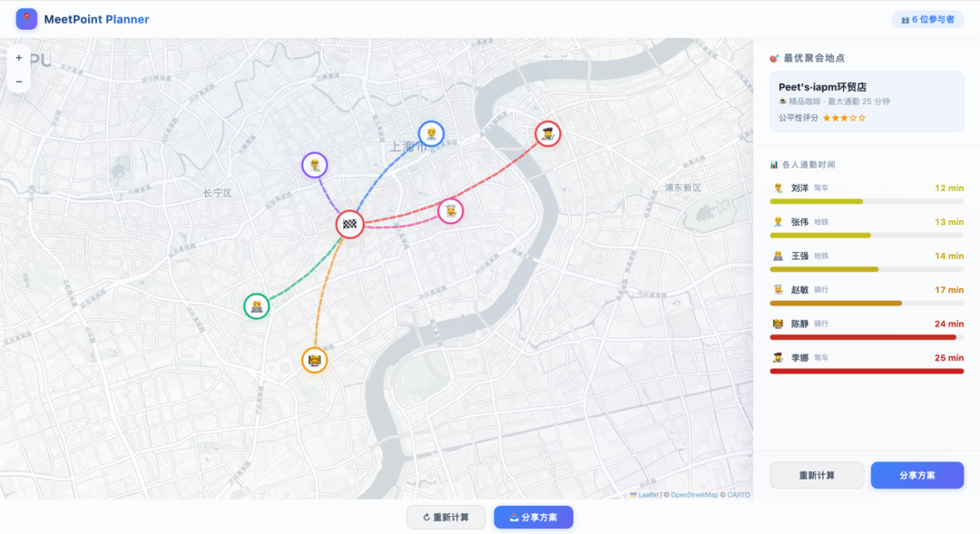980x534 pixels.
Task: Open the OpenStreetMap attribution link
Action: tap(694, 495)
